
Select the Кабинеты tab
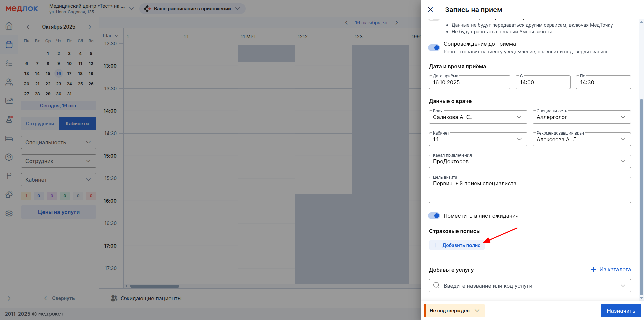(x=78, y=123)
